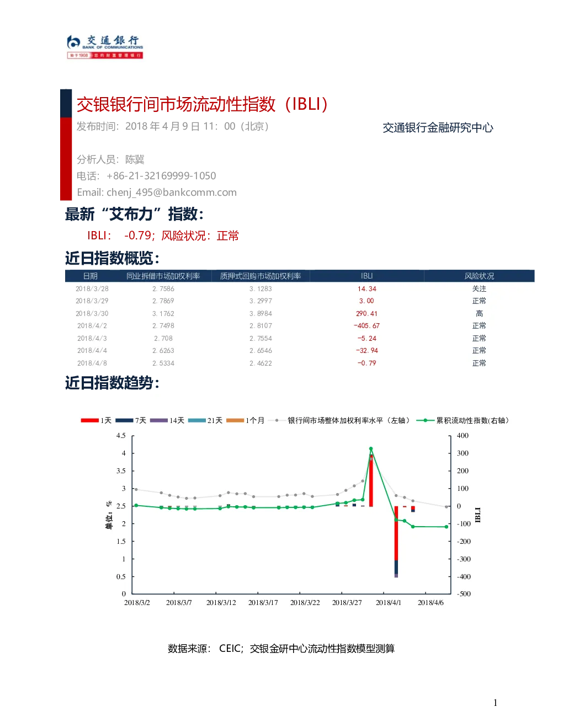Click the 累积流动性指数(右轴) legend entry
This screenshot has width=563, height=728.
pyautogui.click(x=464, y=420)
